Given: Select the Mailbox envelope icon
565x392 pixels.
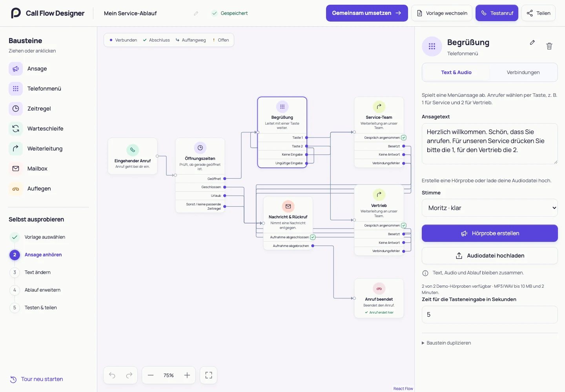Looking at the screenshot, I should coord(16,169).
